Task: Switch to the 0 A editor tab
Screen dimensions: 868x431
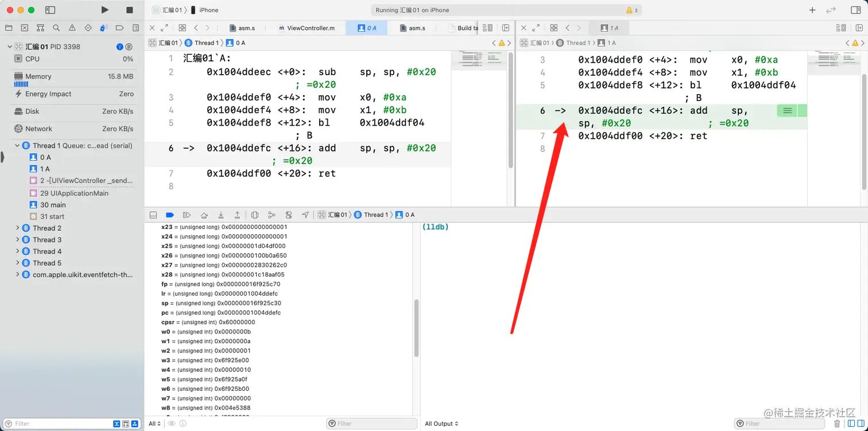Action: [366, 28]
